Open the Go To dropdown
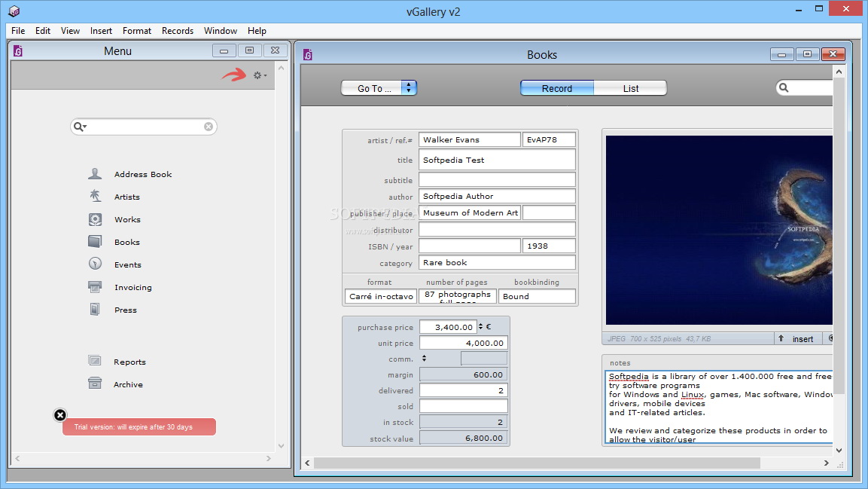The height and width of the screenshot is (489, 868). coord(379,88)
